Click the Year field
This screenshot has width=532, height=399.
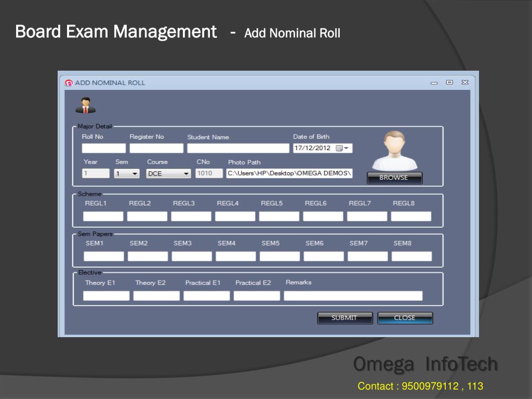click(x=96, y=174)
